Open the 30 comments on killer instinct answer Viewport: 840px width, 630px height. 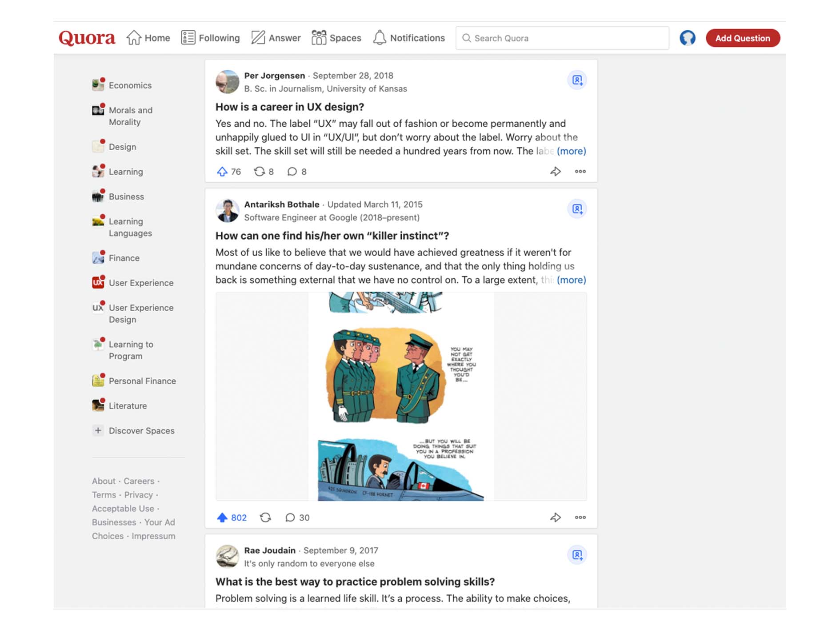pos(297,518)
